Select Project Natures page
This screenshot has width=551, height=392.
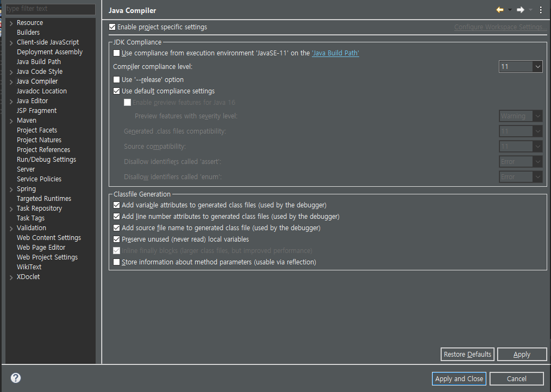click(39, 140)
